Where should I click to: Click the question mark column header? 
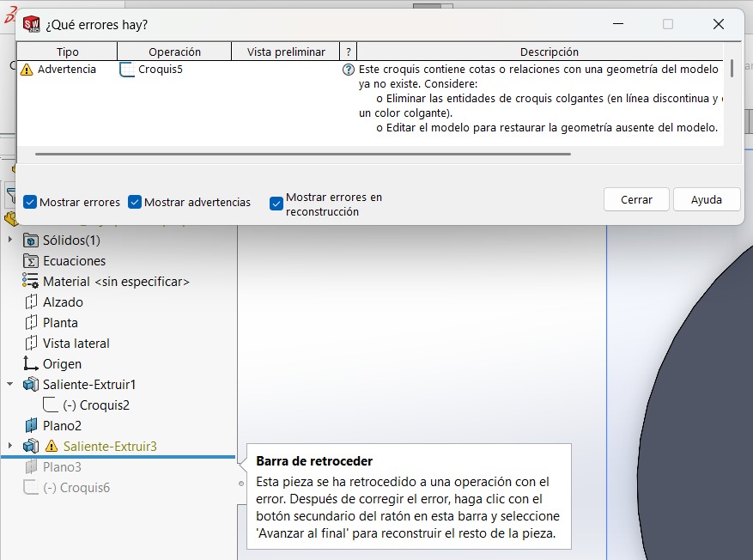point(349,52)
